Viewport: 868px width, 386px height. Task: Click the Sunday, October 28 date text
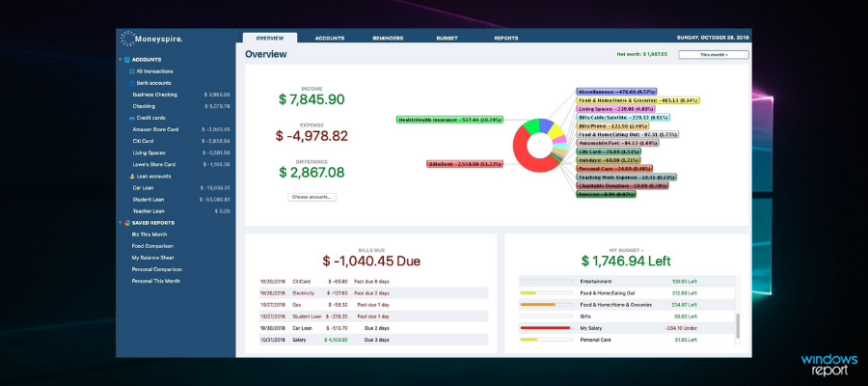coord(713,39)
